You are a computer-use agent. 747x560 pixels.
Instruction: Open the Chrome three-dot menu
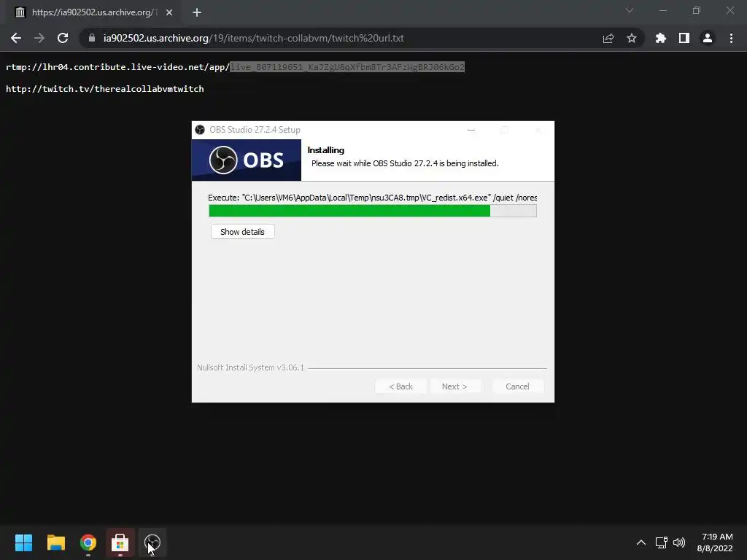point(731,38)
